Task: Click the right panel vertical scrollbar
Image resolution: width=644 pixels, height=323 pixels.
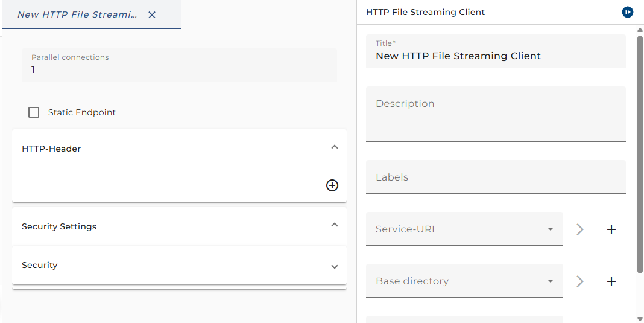Action: [x=640, y=155]
